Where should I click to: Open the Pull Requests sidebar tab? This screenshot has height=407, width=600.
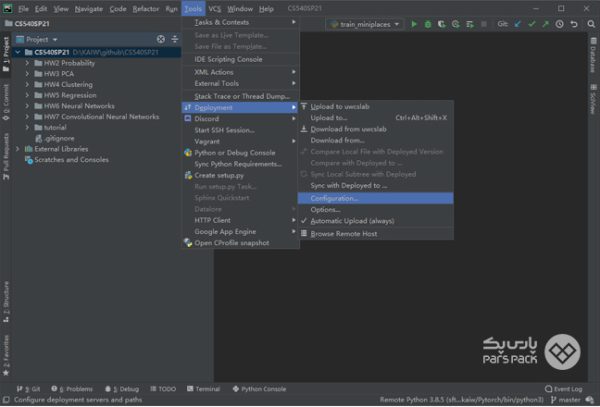coord(6,156)
